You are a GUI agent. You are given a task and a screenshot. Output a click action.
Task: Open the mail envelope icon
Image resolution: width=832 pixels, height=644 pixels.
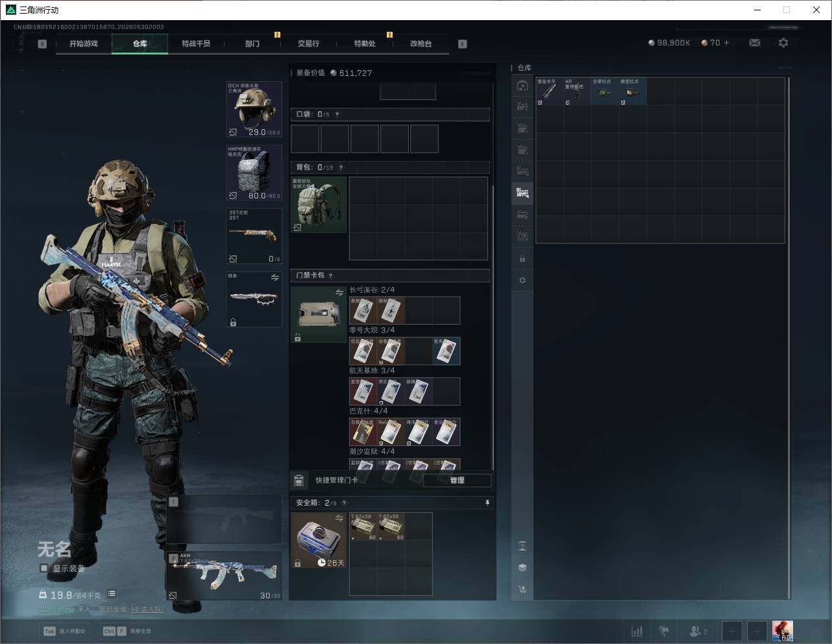click(x=755, y=43)
